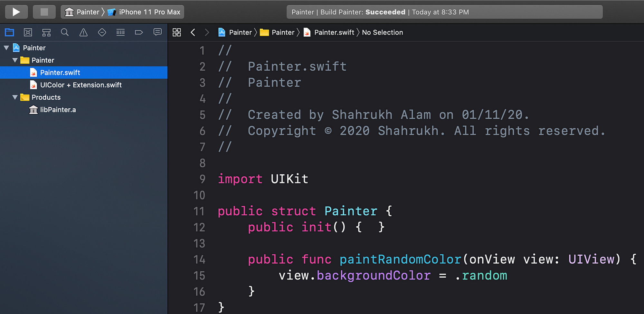The height and width of the screenshot is (314, 644).
Task: Open the Test navigator
Action: pos(102,32)
